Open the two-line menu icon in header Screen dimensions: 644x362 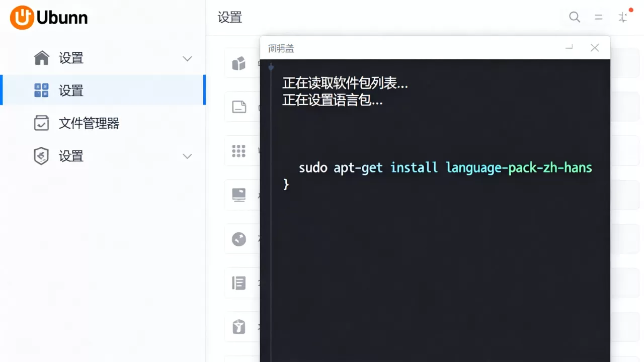coord(599,17)
